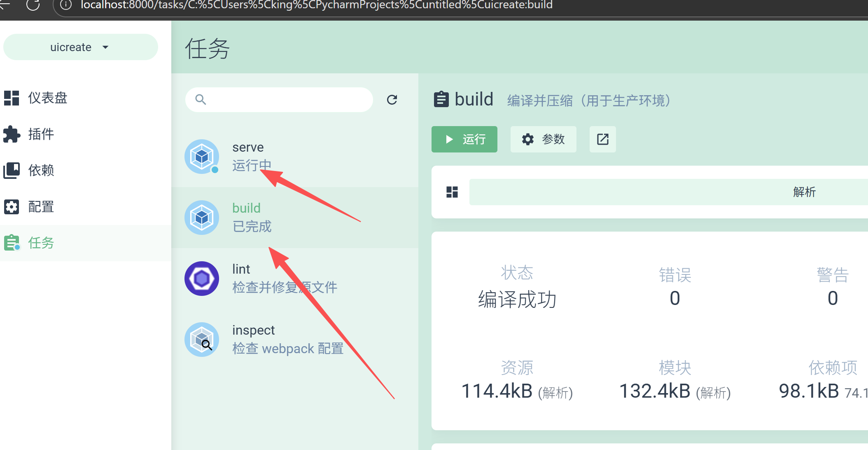Reload the browser page

33,5
